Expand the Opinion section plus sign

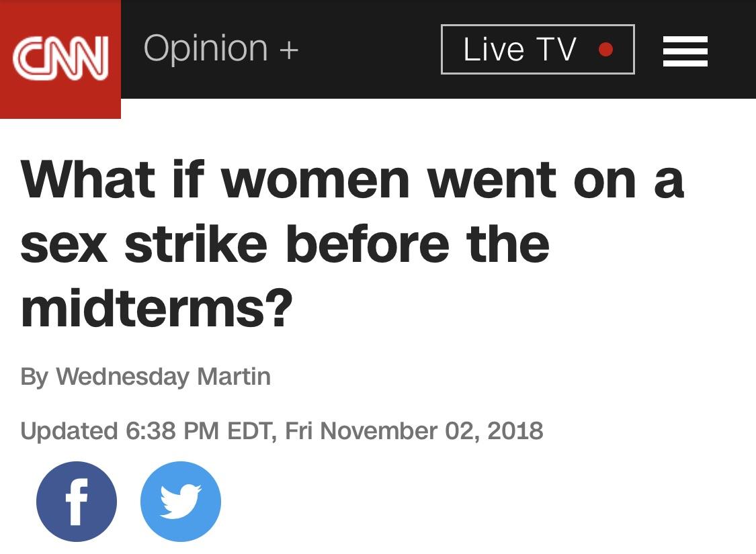tap(289, 50)
